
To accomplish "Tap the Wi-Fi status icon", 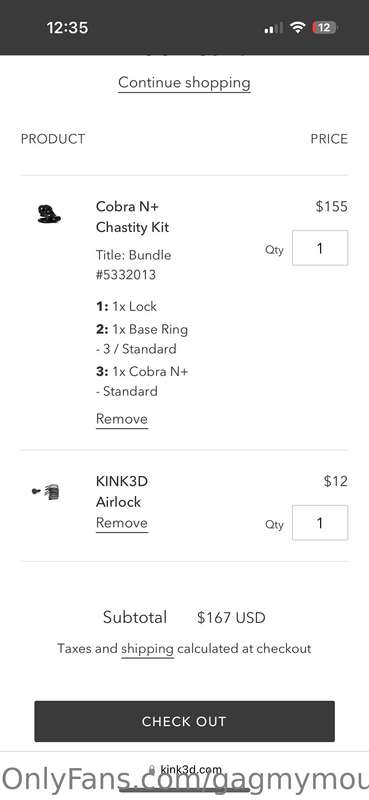I will 297,28.
